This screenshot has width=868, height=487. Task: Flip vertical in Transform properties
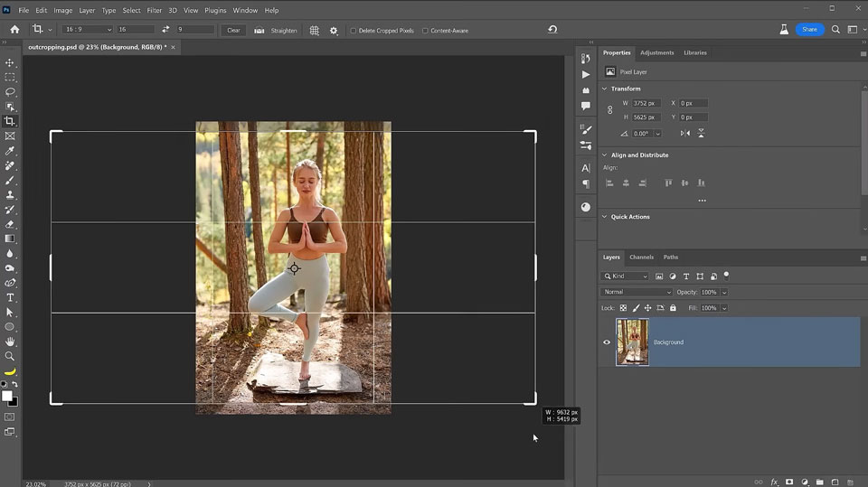point(701,134)
